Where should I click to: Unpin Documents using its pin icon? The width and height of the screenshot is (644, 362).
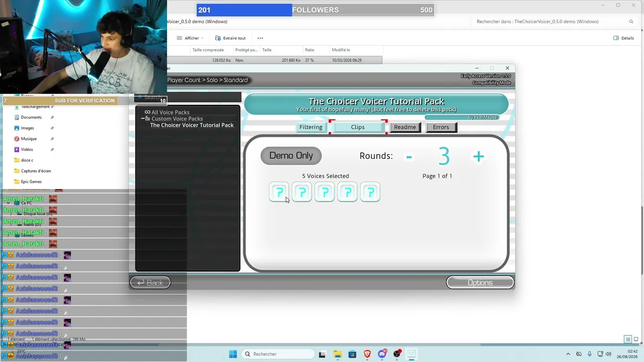click(52, 118)
